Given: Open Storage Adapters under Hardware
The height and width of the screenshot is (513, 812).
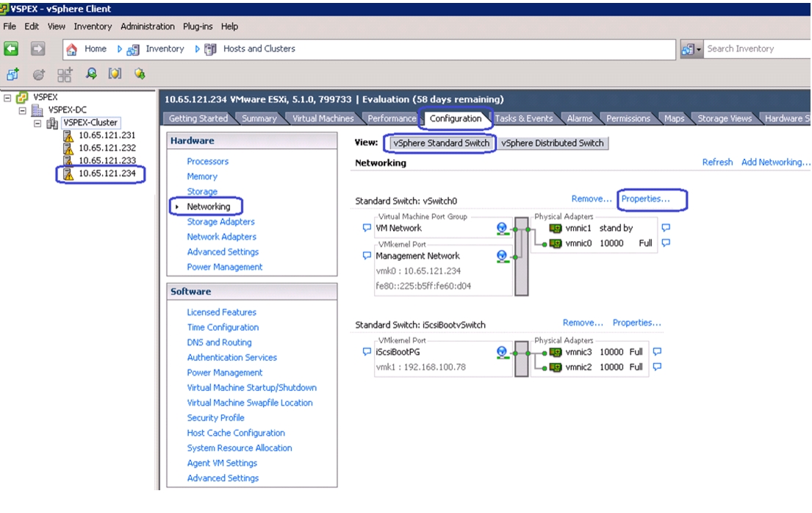Looking at the screenshot, I should [x=220, y=222].
